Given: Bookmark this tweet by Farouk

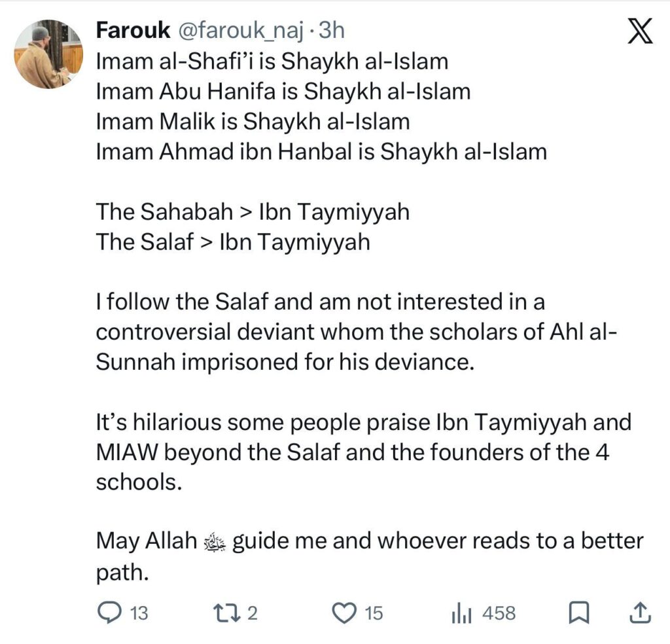Looking at the screenshot, I should click(x=578, y=613).
